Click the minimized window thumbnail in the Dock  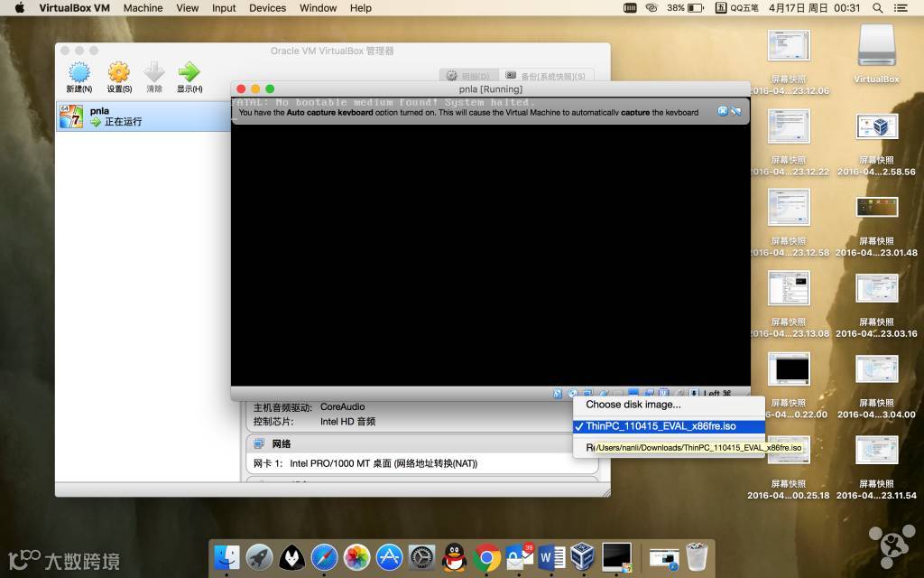coord(664,558)
